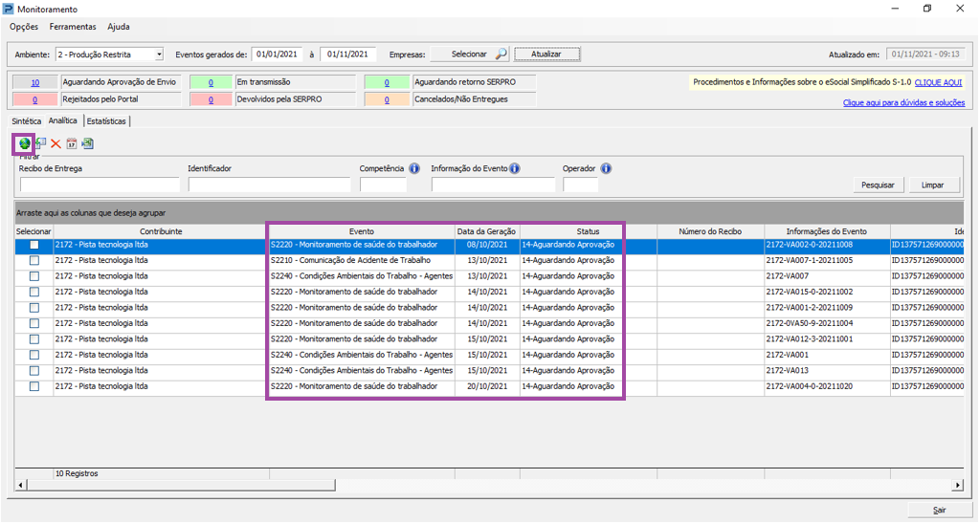Sort by the Data da Geração column header
The image size is (980, 523).
[x=486, y=231]
